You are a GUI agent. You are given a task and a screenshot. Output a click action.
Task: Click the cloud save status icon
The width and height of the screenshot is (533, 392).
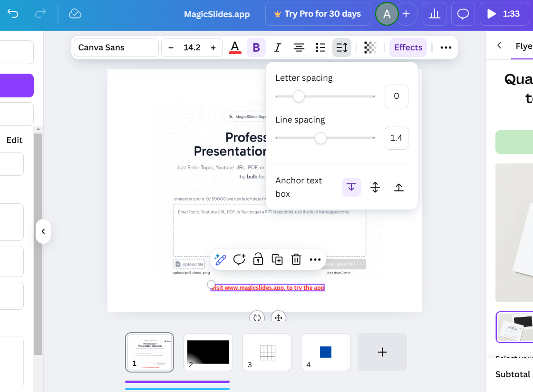75,14
